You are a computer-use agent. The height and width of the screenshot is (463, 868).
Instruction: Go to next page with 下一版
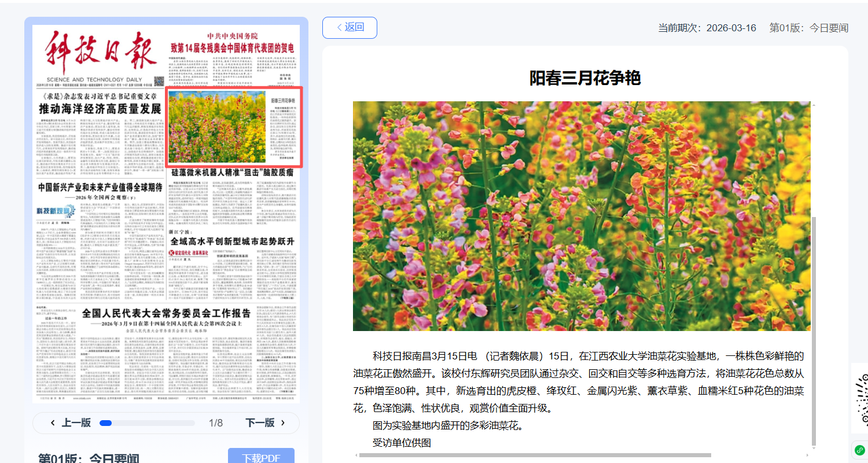[x=264, y=422]
